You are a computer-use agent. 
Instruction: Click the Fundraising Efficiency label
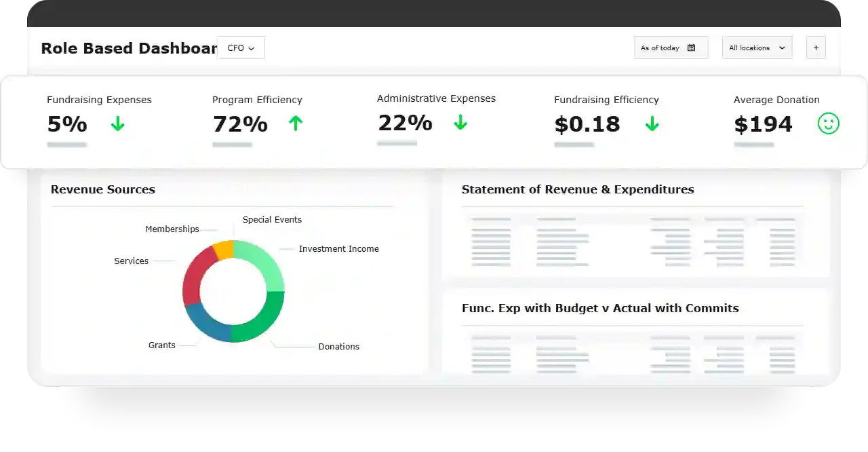[606, 100]
